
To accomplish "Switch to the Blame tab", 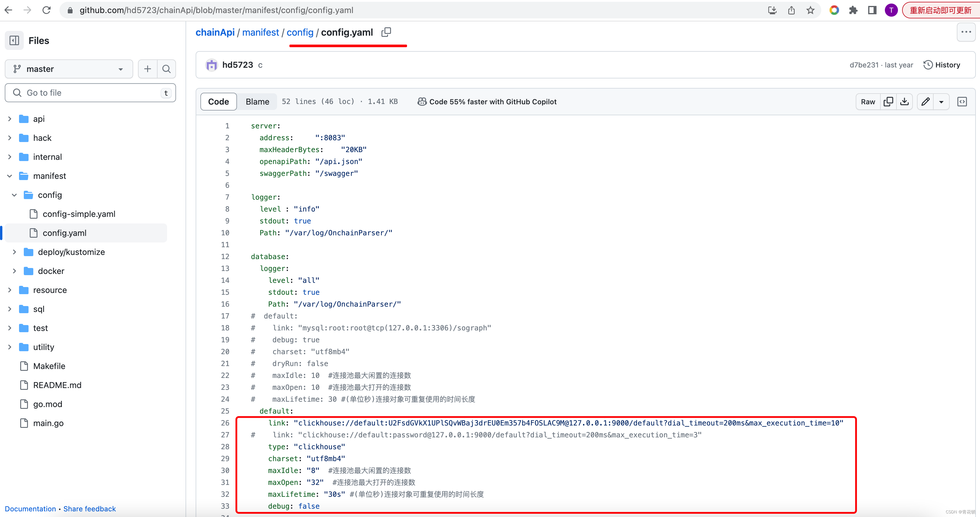I will coord(257,102).
